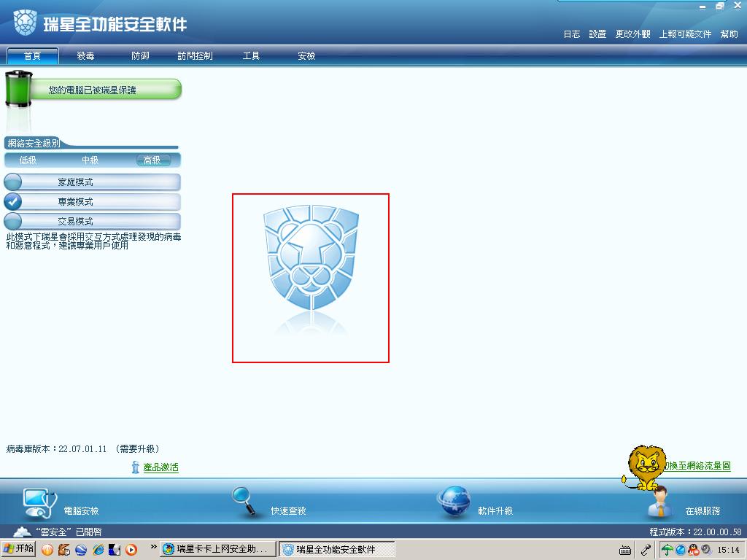Switch to 瑞星卡卡上网安全助手 taskbar window
Image resolution: width=747 pixels, height=560 pixels.
[x=217, y=549]
